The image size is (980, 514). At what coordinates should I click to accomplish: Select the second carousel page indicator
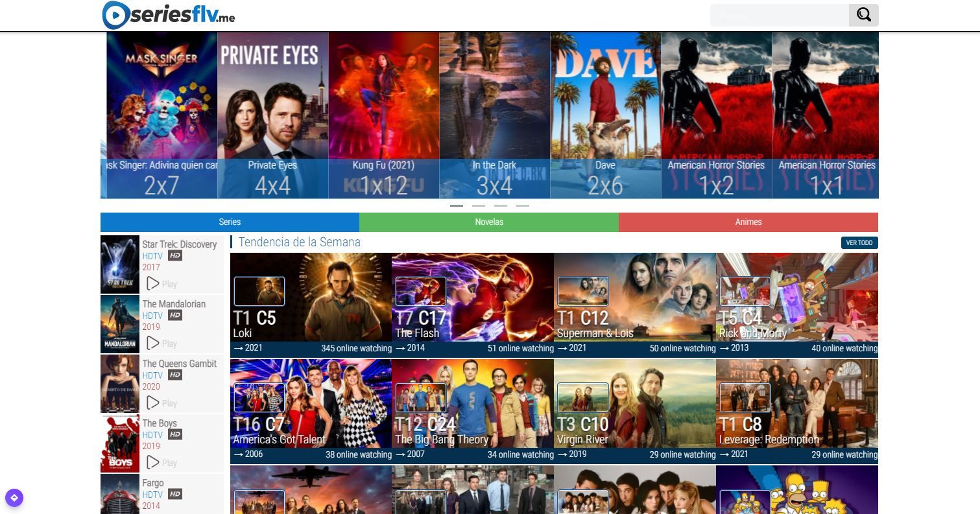479,205
